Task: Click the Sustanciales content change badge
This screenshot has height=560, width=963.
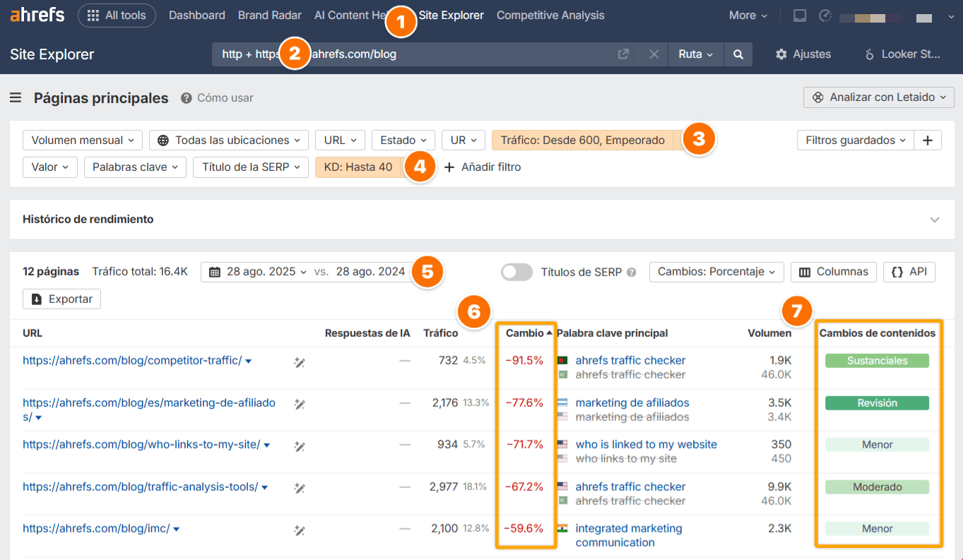Action: coord(877,360)
